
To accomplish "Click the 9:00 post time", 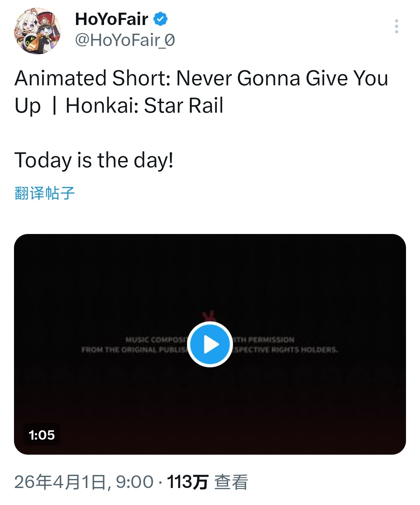I will point(134,482).
